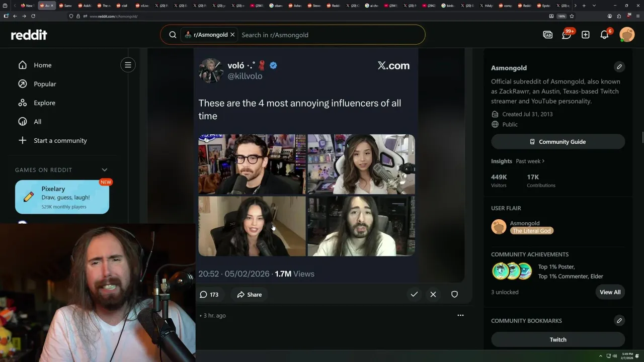Open the list all tabs dropdown
Image resolution: width=644 pixels, height=362 pixels.
[x=594, y=6]
